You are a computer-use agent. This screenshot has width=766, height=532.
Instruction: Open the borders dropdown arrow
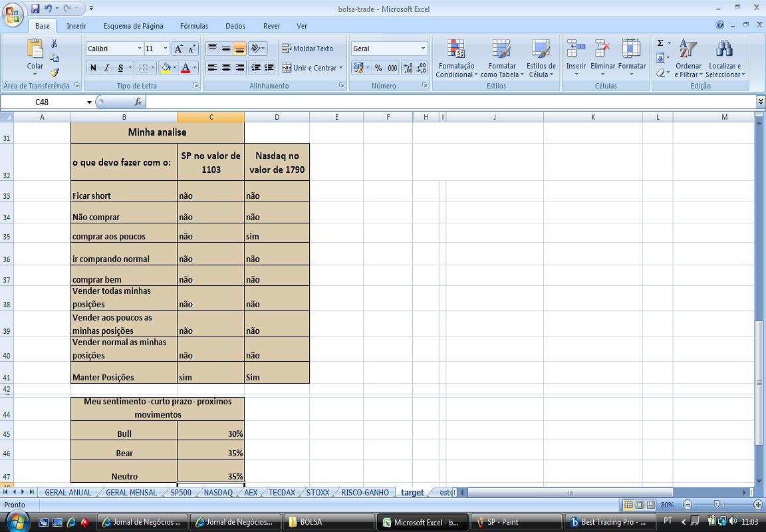pos(153,68)
